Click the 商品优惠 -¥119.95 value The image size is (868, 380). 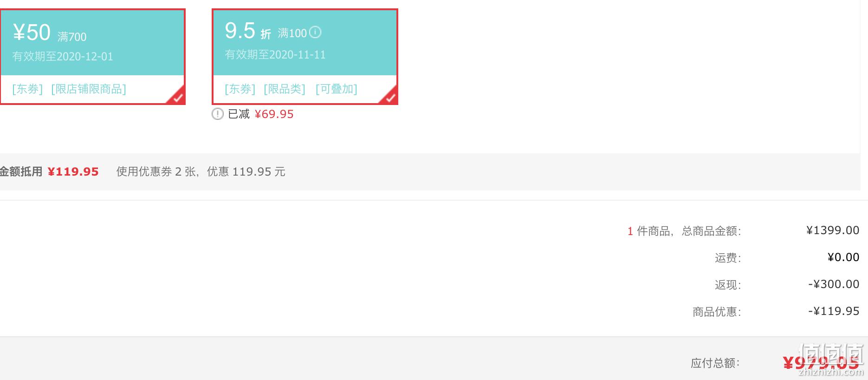(834, 311)
